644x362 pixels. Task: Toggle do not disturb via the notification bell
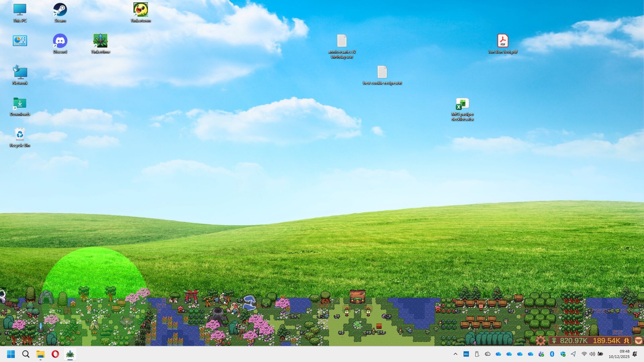[x=635, y=354]
